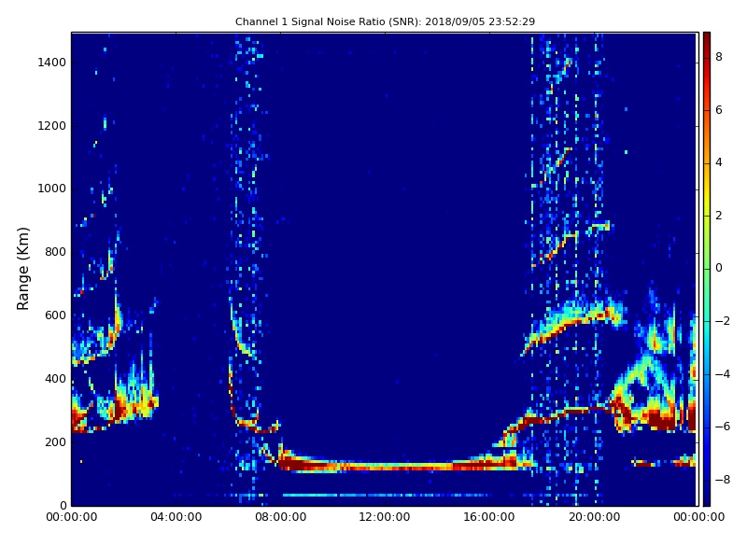Click the colorbar label −4

[x=723, y=374]
